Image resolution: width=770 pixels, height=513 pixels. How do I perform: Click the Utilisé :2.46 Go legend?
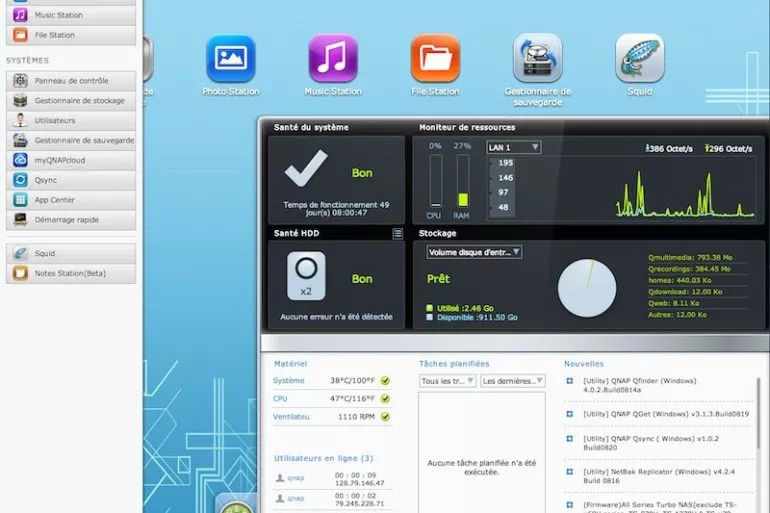coord(460,308)
